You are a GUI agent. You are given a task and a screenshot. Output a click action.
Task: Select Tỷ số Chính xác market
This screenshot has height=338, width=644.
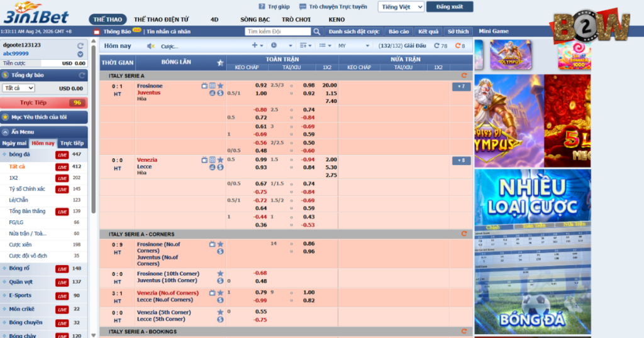click(x=27, y=189)
